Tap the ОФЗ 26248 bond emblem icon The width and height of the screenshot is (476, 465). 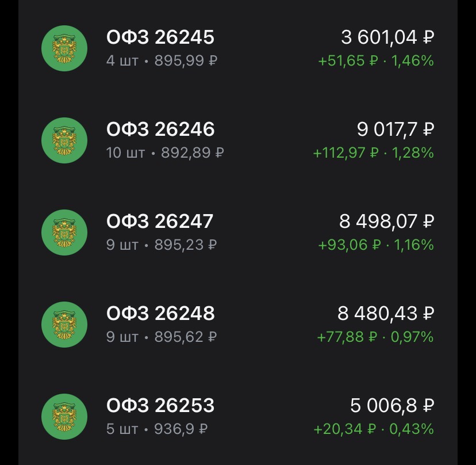(x=64, y=325)
